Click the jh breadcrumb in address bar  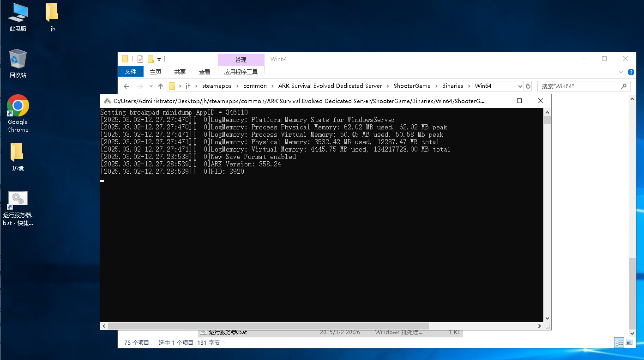[x=188, y=86]
